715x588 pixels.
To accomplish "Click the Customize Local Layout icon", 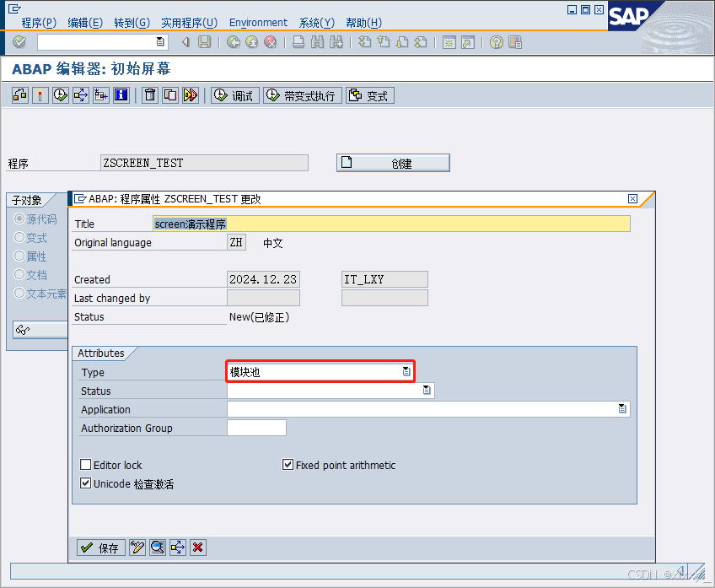I will (x=515, y=42).
